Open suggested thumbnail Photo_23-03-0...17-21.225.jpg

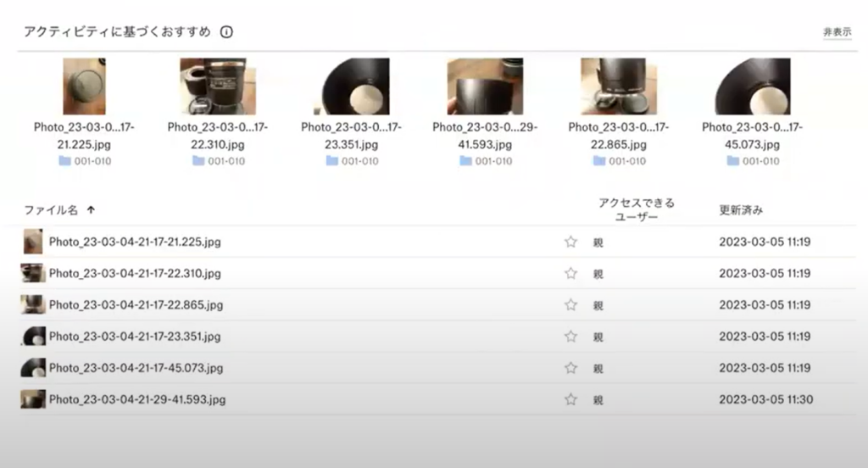(84, 86)
